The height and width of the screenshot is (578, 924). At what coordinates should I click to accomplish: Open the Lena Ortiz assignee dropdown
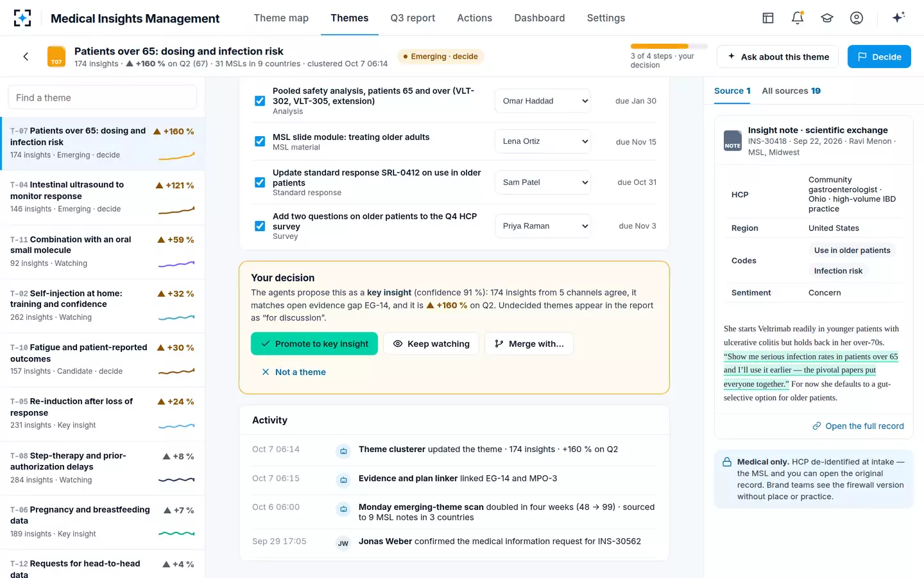tap(543, 141)
